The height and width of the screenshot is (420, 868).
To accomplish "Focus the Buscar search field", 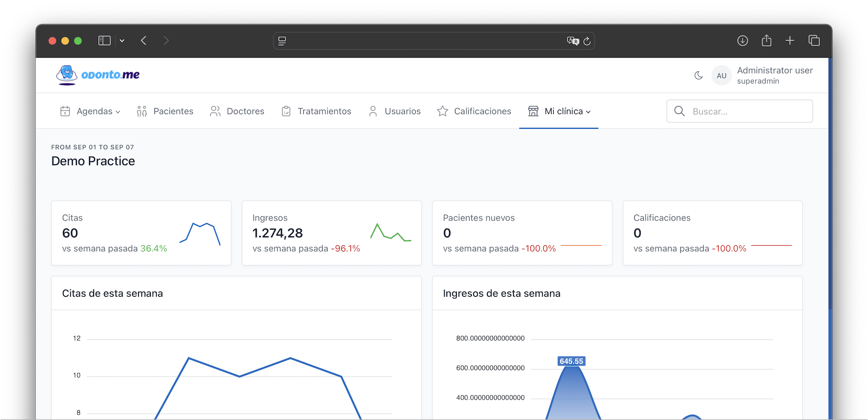I will point(740,111).
